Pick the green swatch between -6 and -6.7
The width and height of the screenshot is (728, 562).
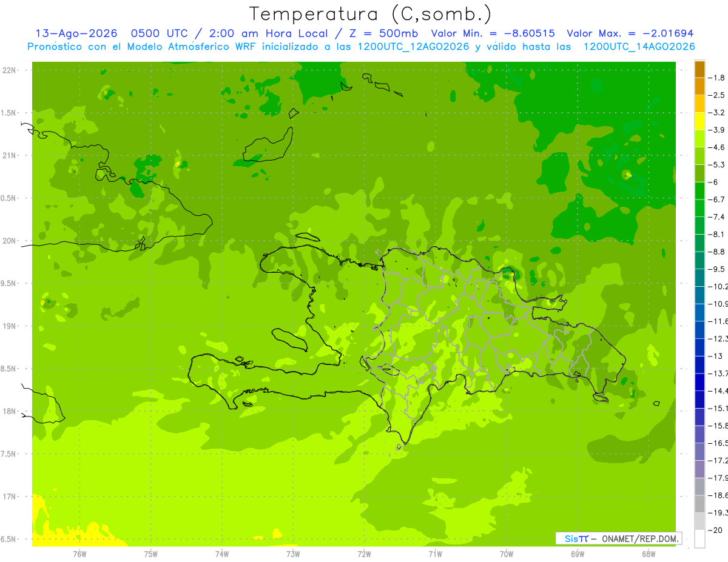click(699, 191)
